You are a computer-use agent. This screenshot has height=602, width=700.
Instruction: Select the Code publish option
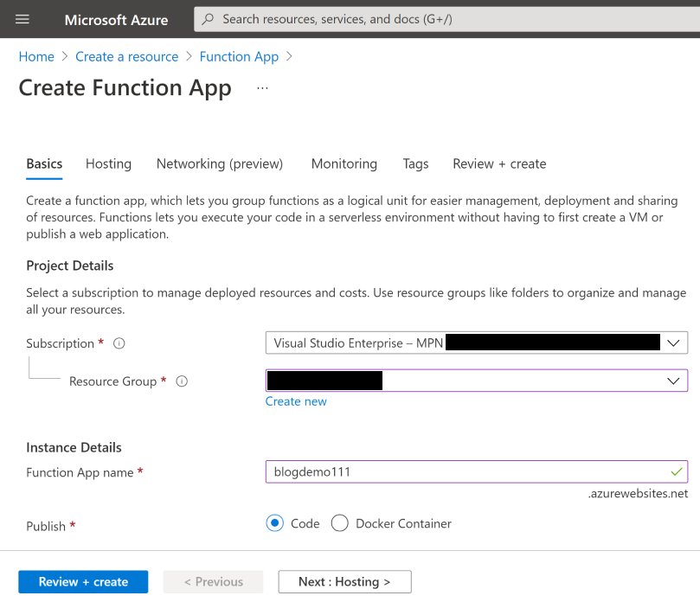coord(274,523)
